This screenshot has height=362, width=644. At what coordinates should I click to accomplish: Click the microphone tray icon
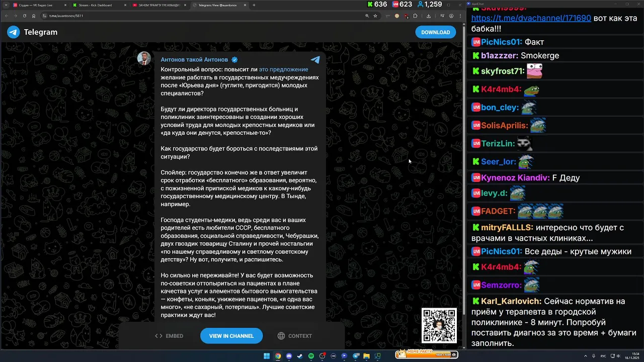click(x=594, y=356)
